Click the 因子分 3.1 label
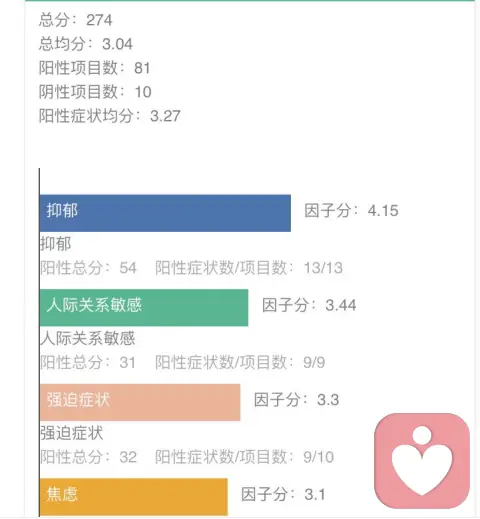Screen dimensions: 480x519 pos(283,494)
